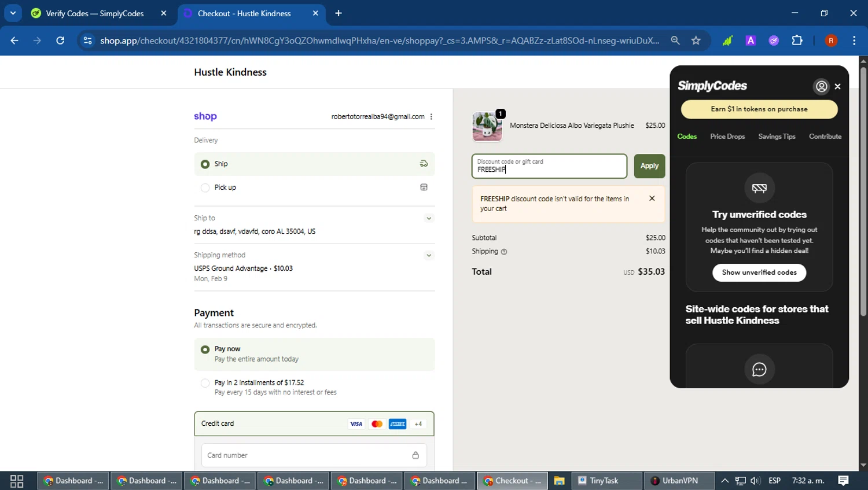Screen dimensions: 868x490
Task: Open the Extensions puzzle menu
Action: 797,40
